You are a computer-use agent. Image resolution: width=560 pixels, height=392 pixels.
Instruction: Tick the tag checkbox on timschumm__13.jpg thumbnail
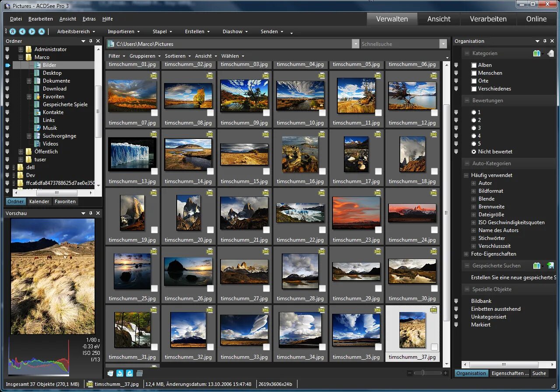coord(154,171)
